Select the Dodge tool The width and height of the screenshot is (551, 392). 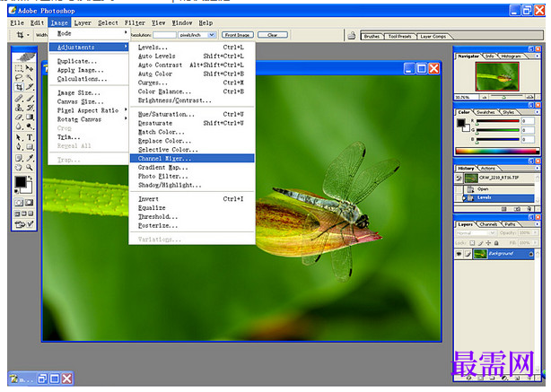30,126
